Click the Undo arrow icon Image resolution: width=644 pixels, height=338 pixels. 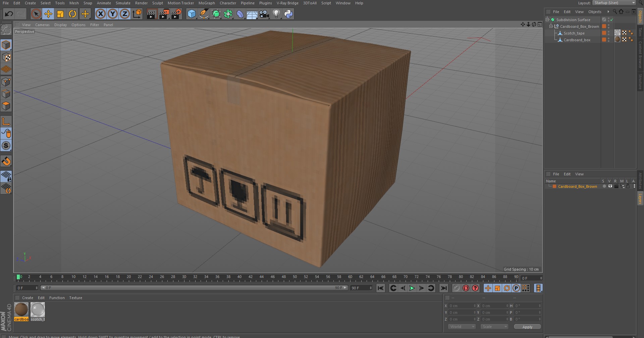(9, 14)
